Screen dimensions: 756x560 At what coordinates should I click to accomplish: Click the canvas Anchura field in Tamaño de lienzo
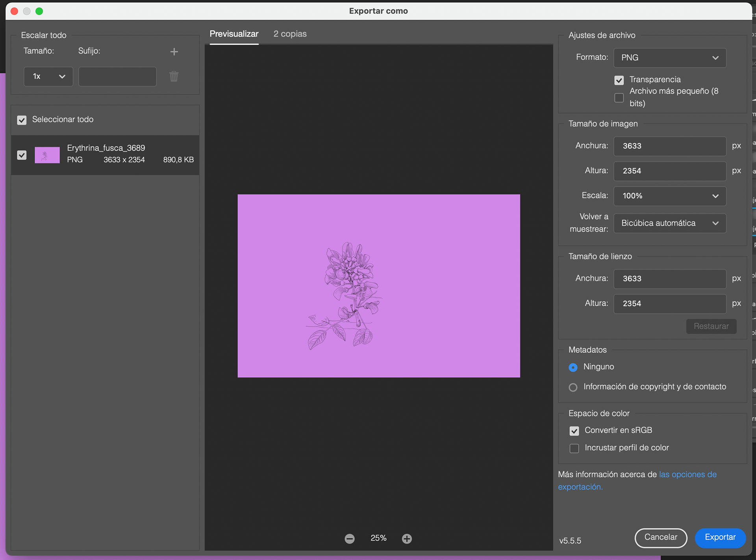click(670, 279)
